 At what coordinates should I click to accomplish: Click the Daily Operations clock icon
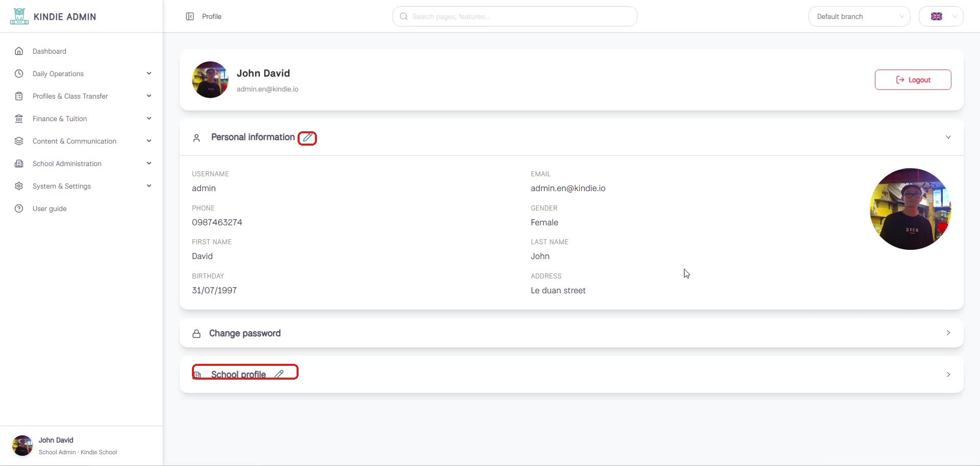[19, 74]
